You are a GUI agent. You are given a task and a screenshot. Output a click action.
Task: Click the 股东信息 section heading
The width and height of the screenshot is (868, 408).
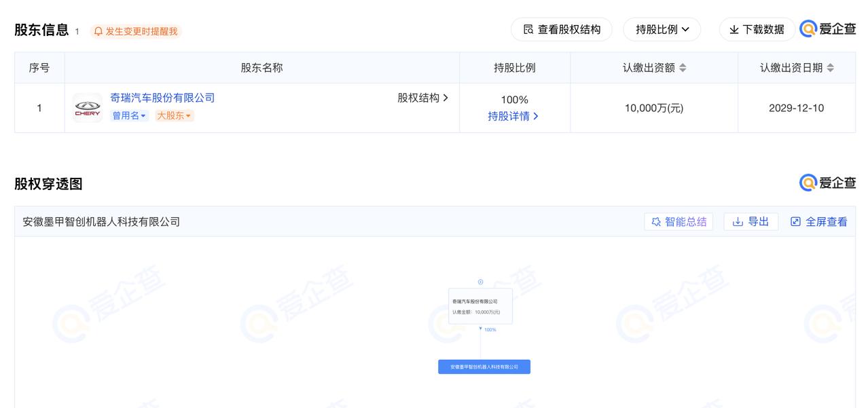[41, 30]
